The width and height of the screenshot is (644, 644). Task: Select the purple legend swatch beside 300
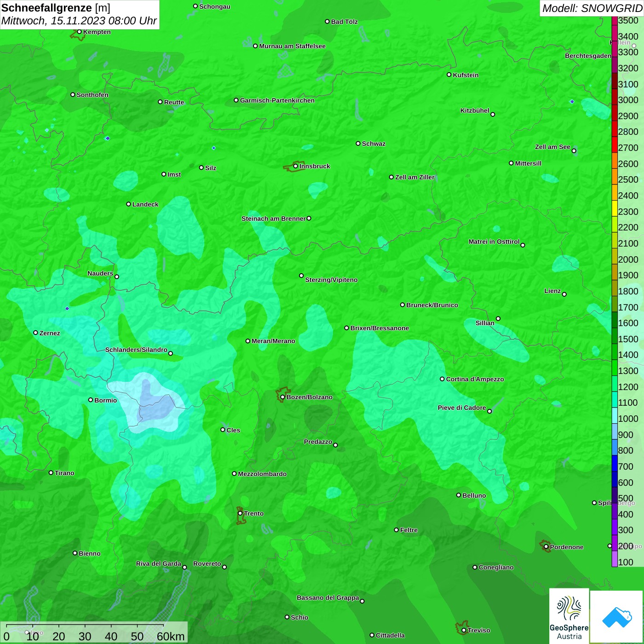(x=615, y=527)
